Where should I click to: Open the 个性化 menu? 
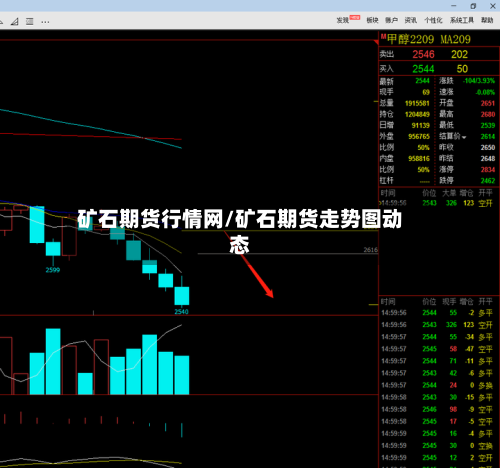[433, 20]
